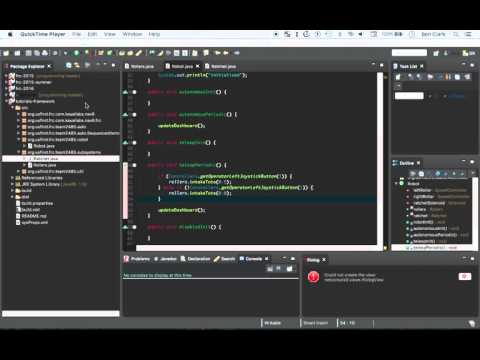Click the editor horizontal scrollbar

(256, 248)
